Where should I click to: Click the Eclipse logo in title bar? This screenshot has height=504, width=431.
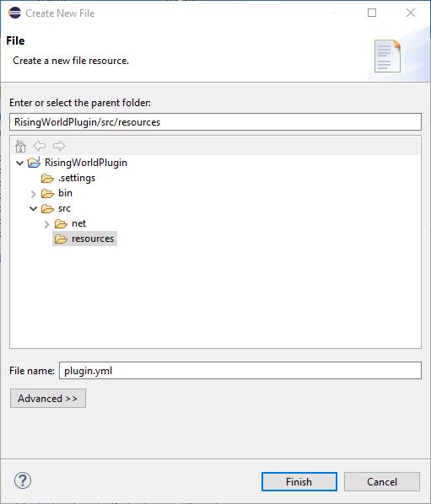(x=15, y=13)
